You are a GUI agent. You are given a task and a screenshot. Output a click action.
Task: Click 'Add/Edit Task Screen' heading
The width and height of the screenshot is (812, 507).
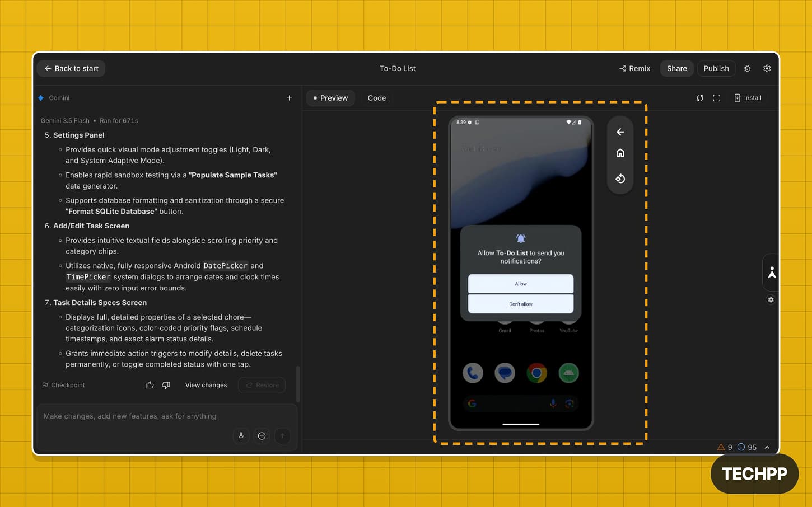pos(91,226)
